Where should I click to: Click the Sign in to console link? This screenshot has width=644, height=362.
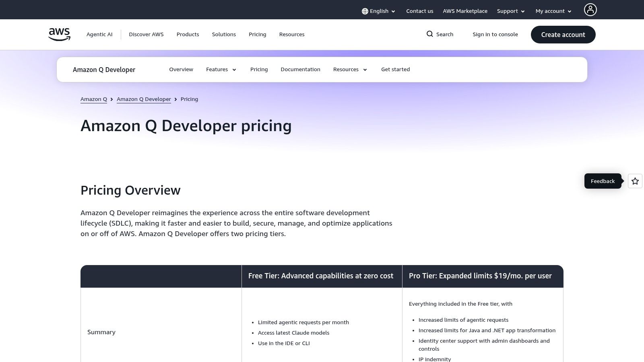[x=495, y=34]
